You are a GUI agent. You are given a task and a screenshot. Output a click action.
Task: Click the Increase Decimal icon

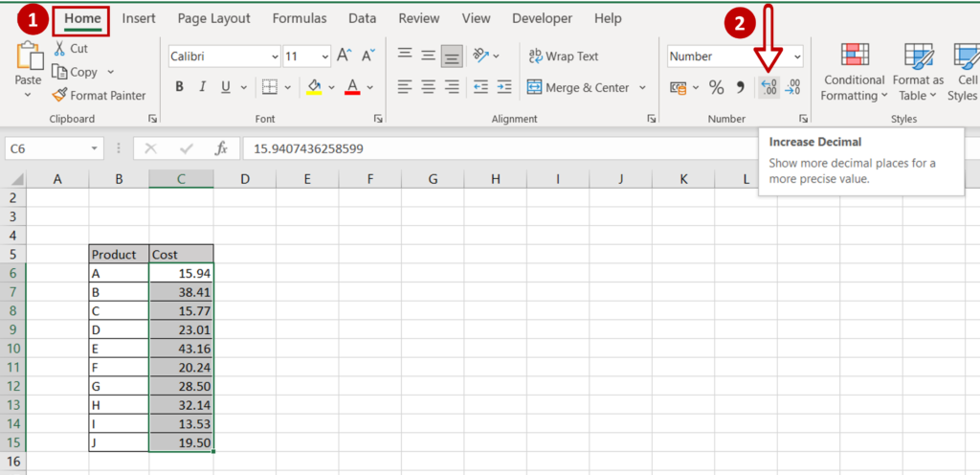[x=768, y=87]
